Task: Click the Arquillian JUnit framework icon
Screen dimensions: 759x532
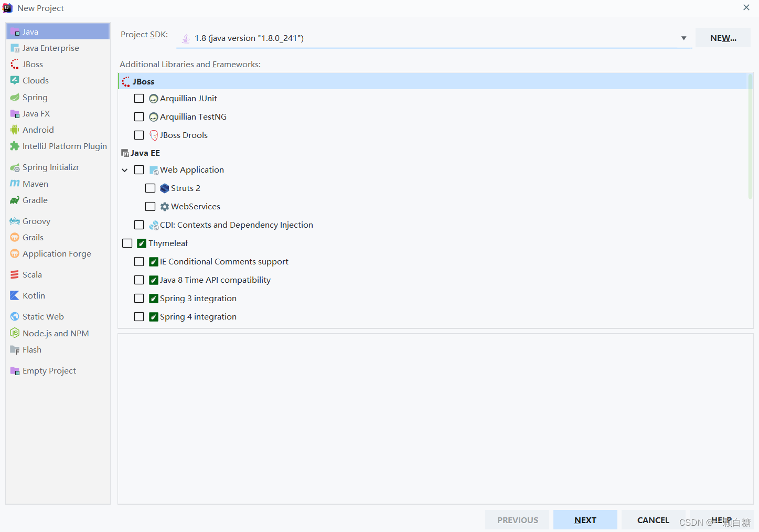Action: (154, 99)
